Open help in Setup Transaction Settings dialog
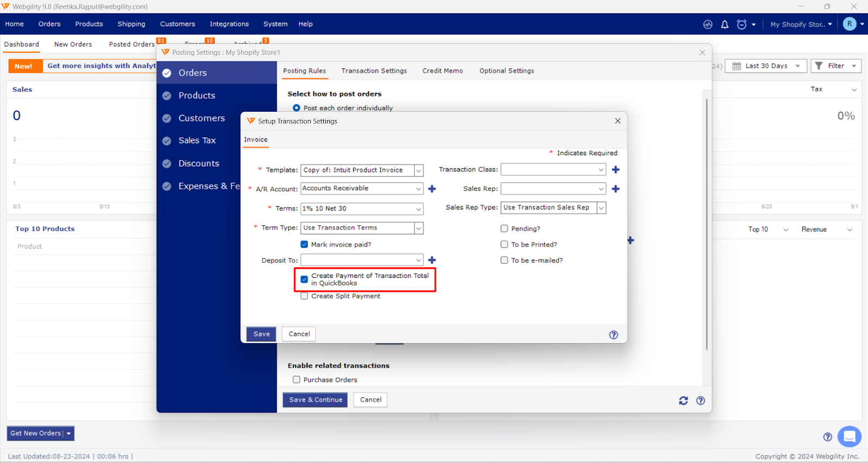 (x=614, y=335)
